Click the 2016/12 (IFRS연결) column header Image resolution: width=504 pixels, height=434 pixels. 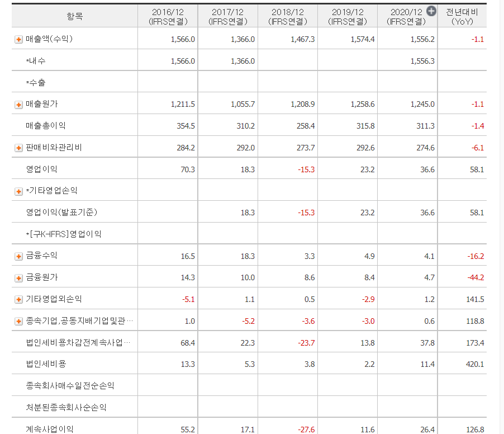pyautogui.click(x=168, y=16)
